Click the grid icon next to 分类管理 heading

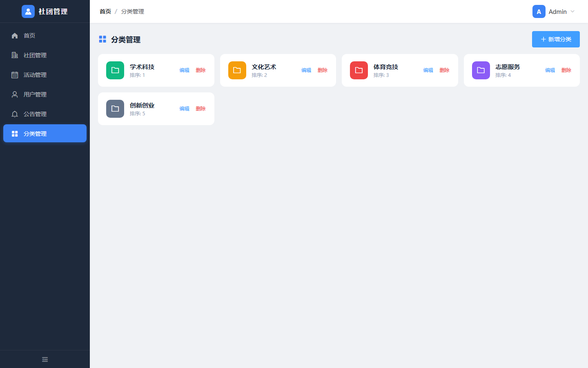pyautogui.click(x=102, y=39)
